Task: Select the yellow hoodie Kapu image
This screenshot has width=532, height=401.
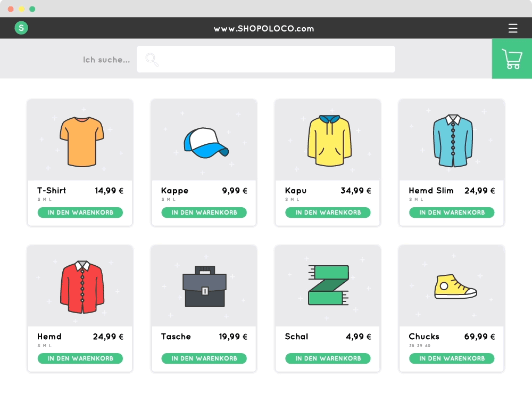Action: click(x=329, y=141)
